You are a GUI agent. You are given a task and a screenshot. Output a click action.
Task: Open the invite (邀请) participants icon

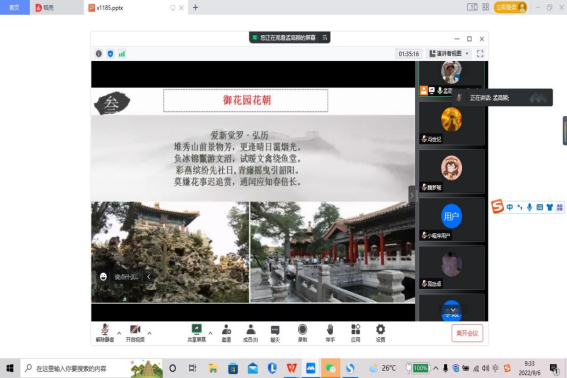tap(226, 333)
